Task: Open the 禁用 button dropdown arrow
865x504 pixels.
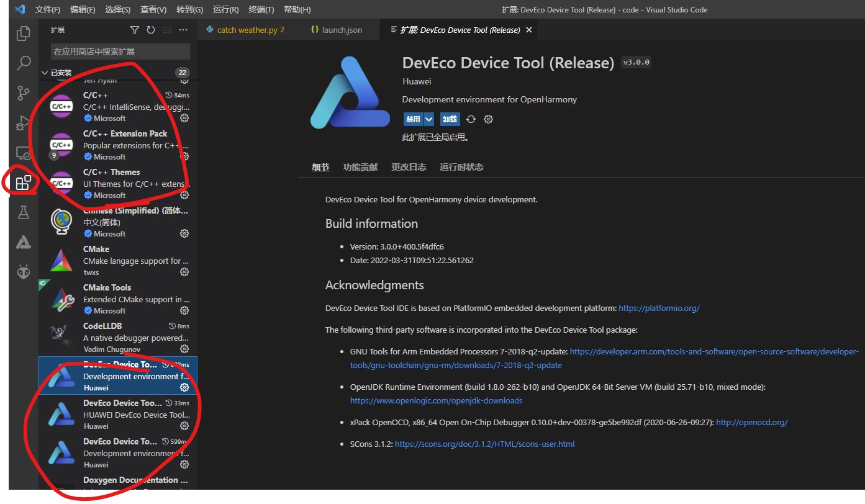Action: point(429,119)
